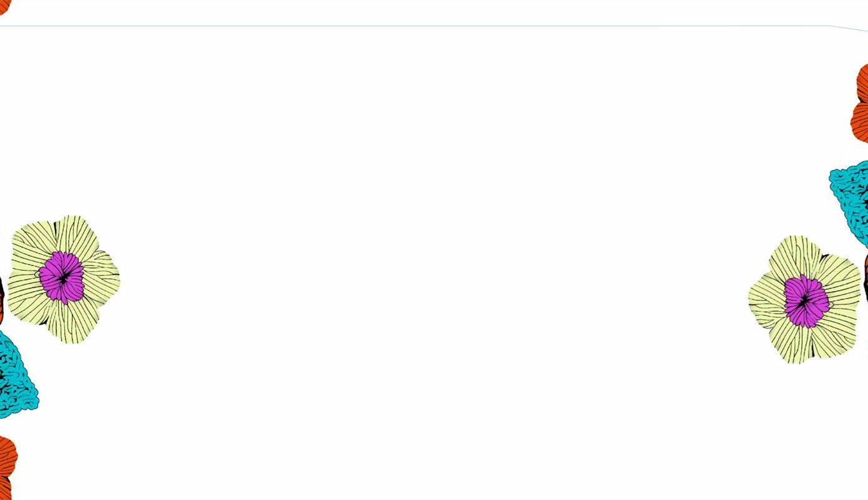The width and height of the screenshot is (868, 500).
Task: Select the top yellow petal of left flower
Action: (x=76, y=233)
